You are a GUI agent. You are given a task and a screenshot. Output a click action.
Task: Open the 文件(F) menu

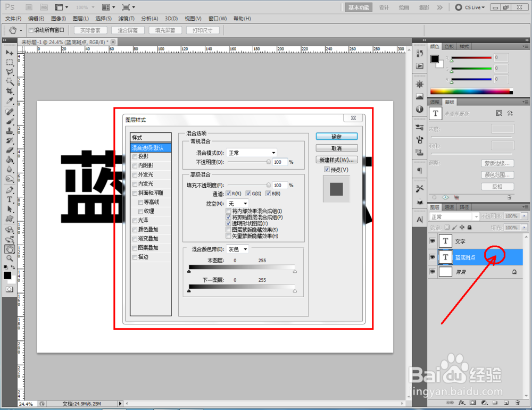[13, 19]
